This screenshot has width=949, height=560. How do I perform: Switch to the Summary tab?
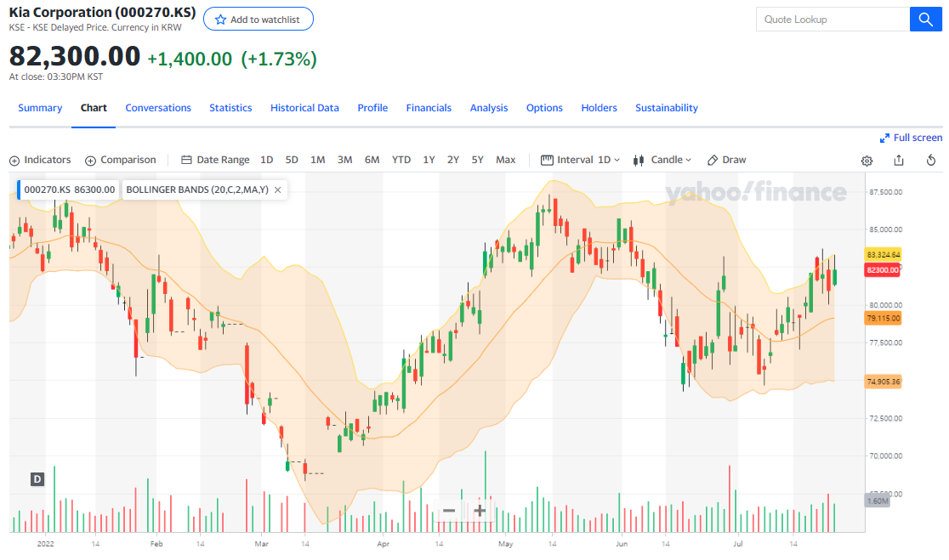click(x=40, y=108)
